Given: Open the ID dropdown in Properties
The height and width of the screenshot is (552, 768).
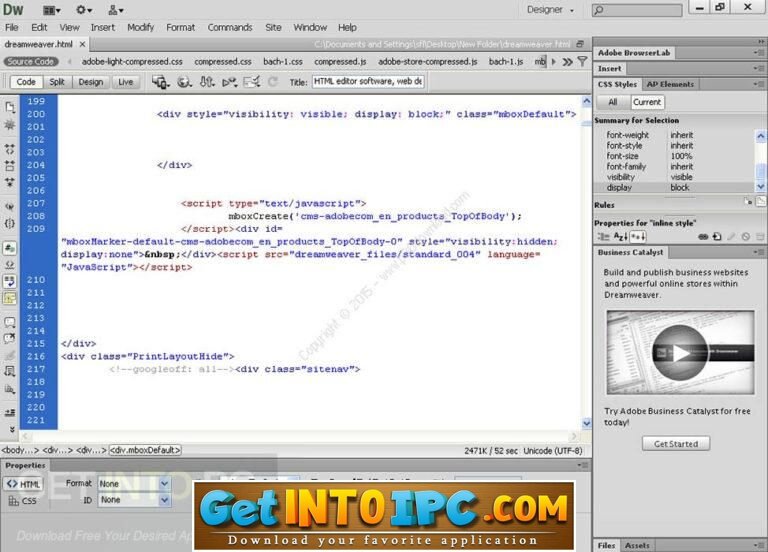Looking at the screenshot, I should coord(134,500).
